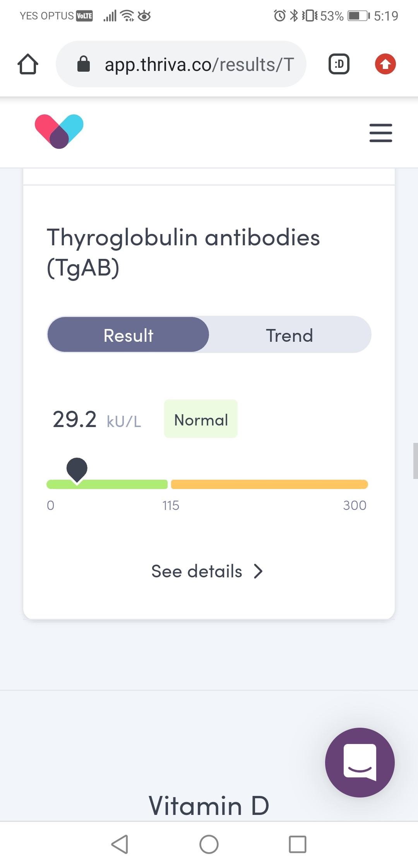
Task: Switch to the Trend tab
Action: pyautogui.click(x=289, y=335)
